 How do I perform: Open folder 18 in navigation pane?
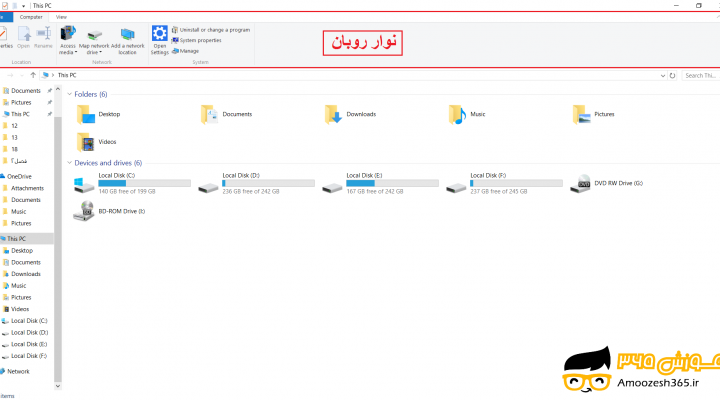click(x=14, y=149)
